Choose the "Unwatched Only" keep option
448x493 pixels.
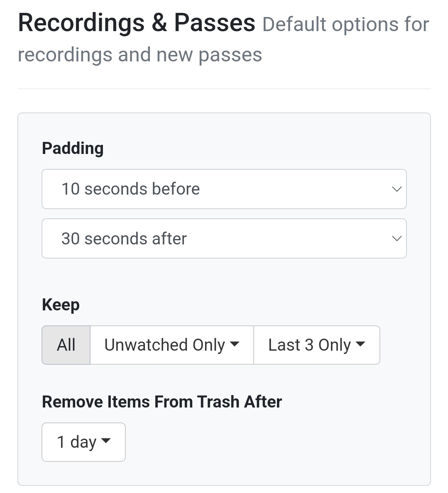pyautogui.click(x=164, y=345)
